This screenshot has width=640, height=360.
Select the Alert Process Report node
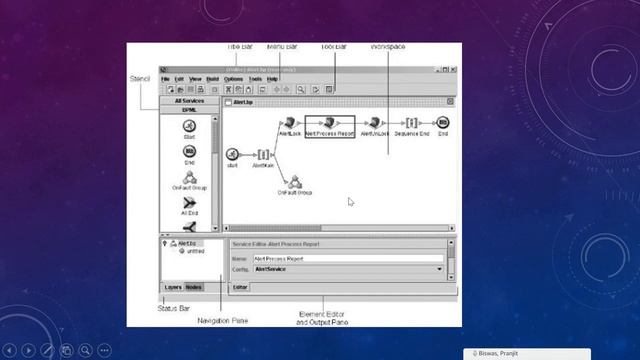(330, 127)
